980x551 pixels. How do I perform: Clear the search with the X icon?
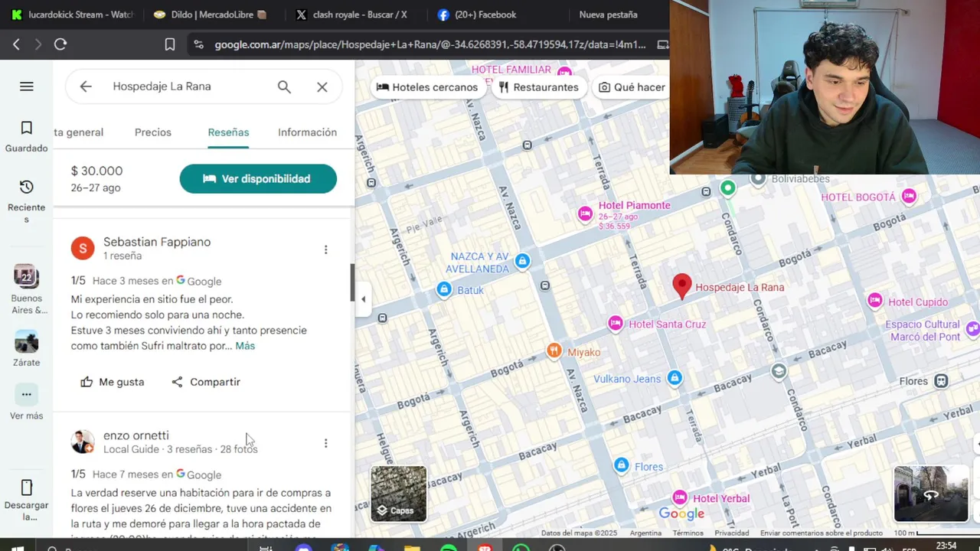tap(322, 86)
